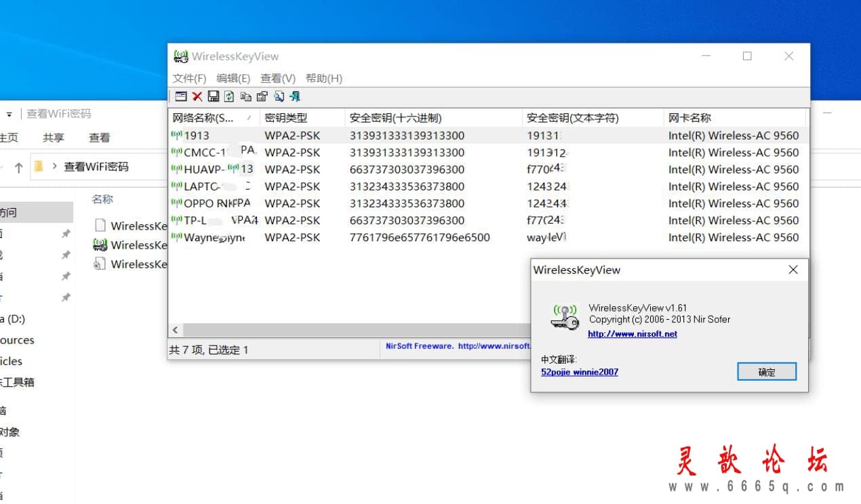
Task: Click the floppy disk save icon
Action: 214,96
